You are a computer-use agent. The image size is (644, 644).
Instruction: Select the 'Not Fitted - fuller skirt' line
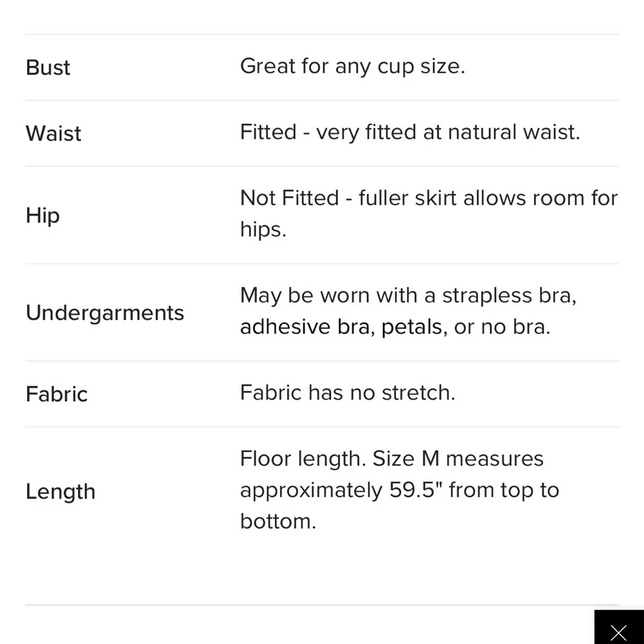click(x=428, y=198)
